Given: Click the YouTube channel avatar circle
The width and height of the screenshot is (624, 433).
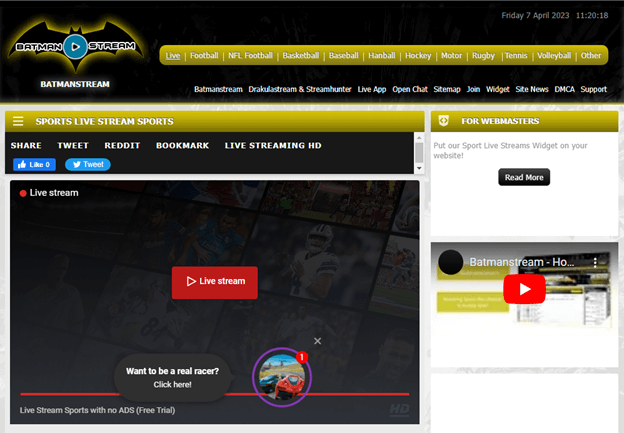Looking at the screenshot, I should (450, 262).
